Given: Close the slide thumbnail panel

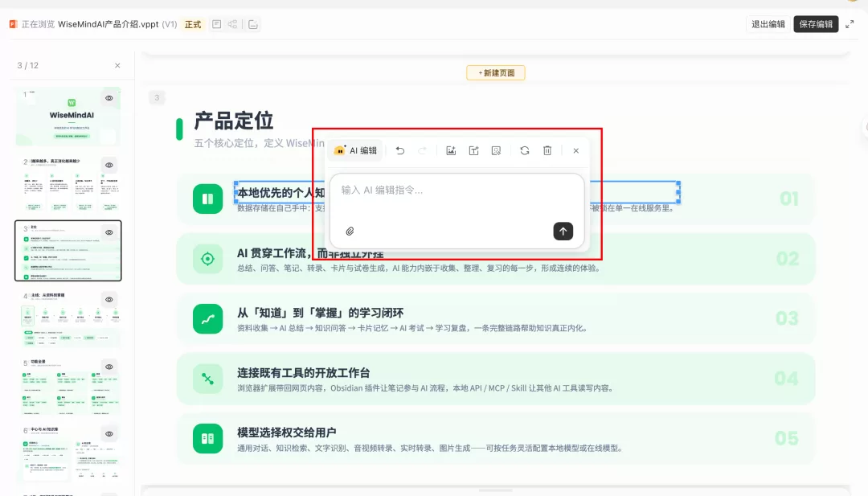Looking at the screenshot, I should pos(117,65).
